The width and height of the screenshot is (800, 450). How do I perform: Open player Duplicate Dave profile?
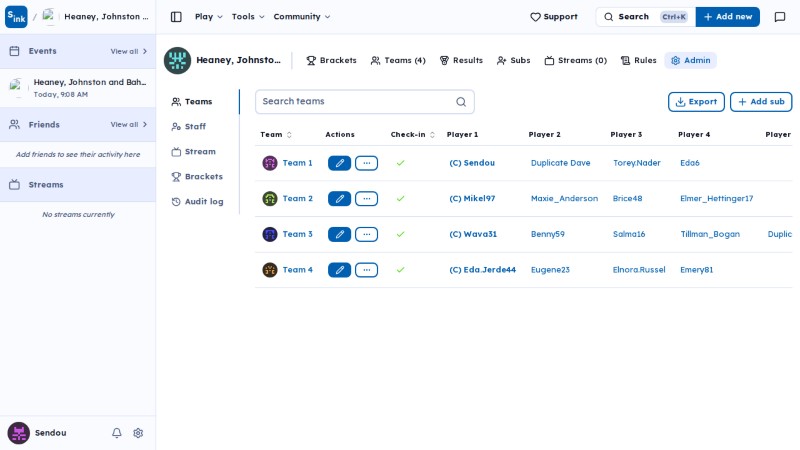(560, 163)
